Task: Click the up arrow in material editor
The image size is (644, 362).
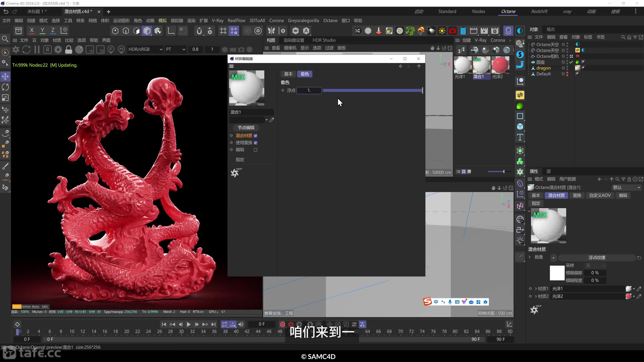Action: click(419, 66)
